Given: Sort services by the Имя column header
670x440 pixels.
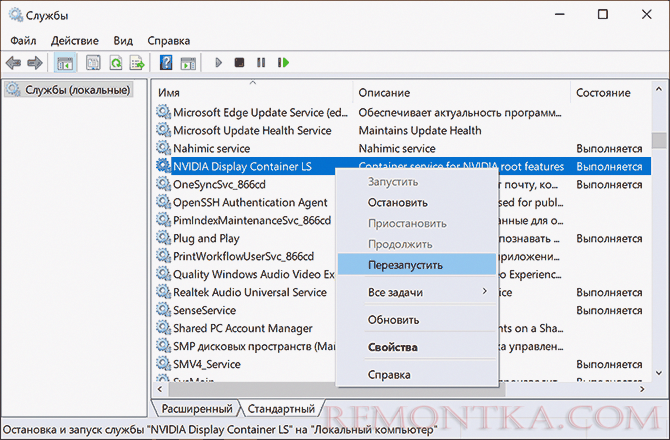Looking at the screenshot, I should [x=250, y=92].
